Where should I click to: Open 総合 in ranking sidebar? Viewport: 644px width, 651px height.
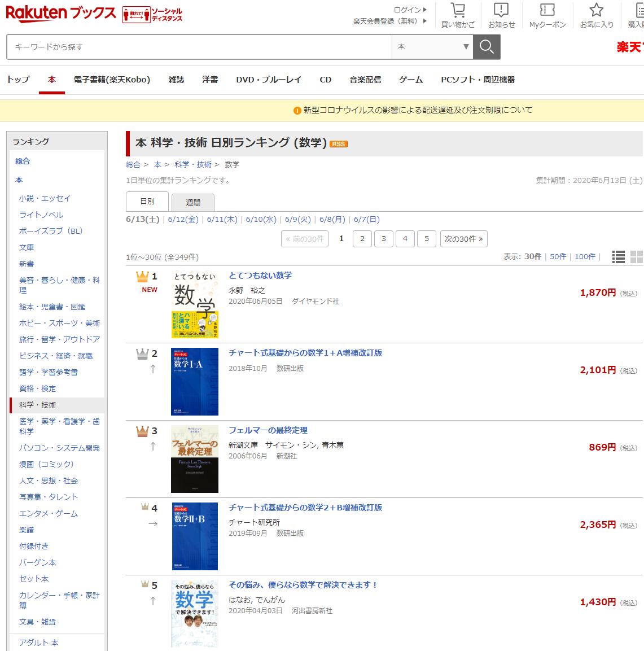click(x=23, y=161)
